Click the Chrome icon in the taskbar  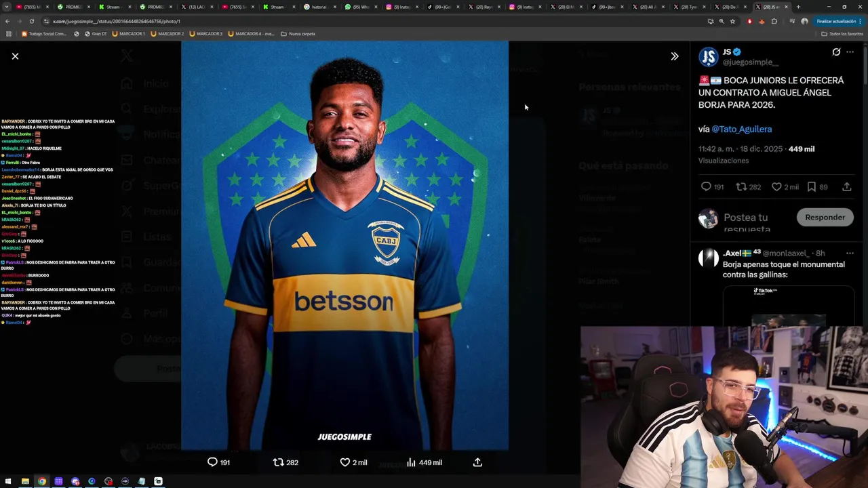point(42,481)
